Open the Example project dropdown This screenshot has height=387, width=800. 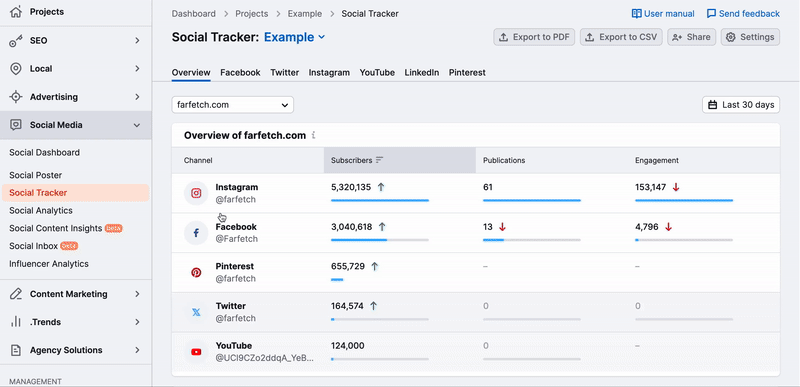[294, 37]
